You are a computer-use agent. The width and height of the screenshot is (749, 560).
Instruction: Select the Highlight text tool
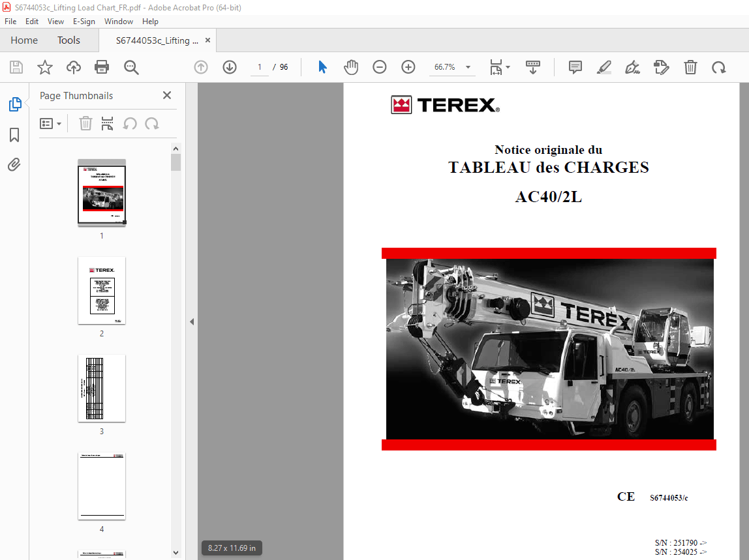point(604,66)
